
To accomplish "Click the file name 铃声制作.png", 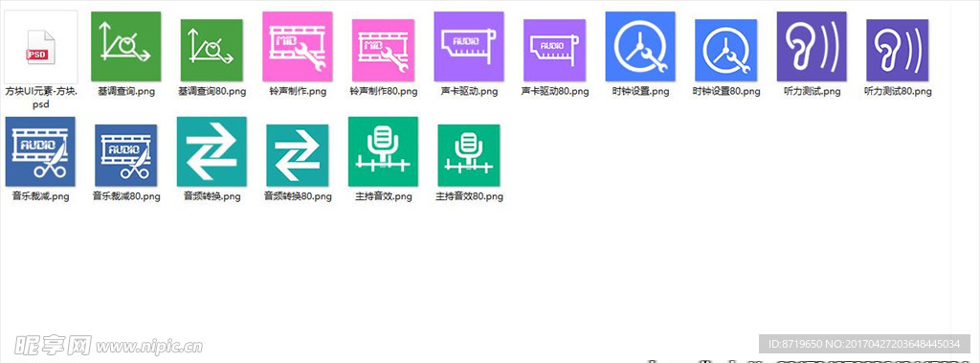I will click(298, 91).
